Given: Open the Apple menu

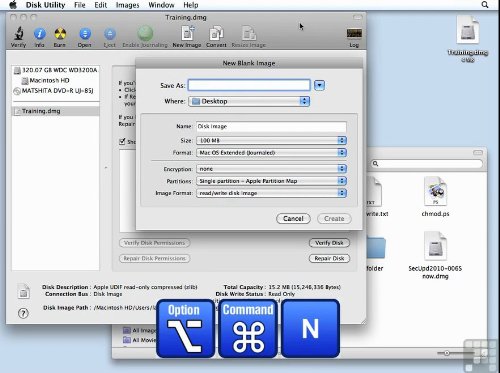Looking at the screenshot, I should click(13, 5).
